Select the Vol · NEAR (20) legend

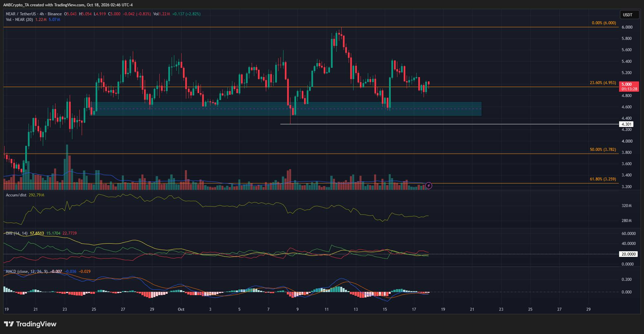tap(19, 20)
